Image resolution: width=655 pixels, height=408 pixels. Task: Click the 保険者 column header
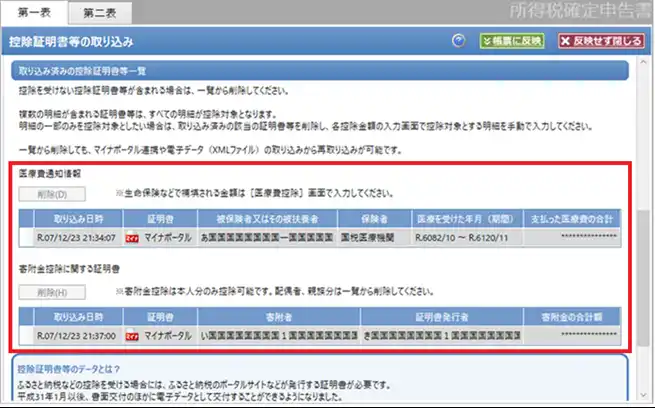pyautogui.click(x=366, y=219)
